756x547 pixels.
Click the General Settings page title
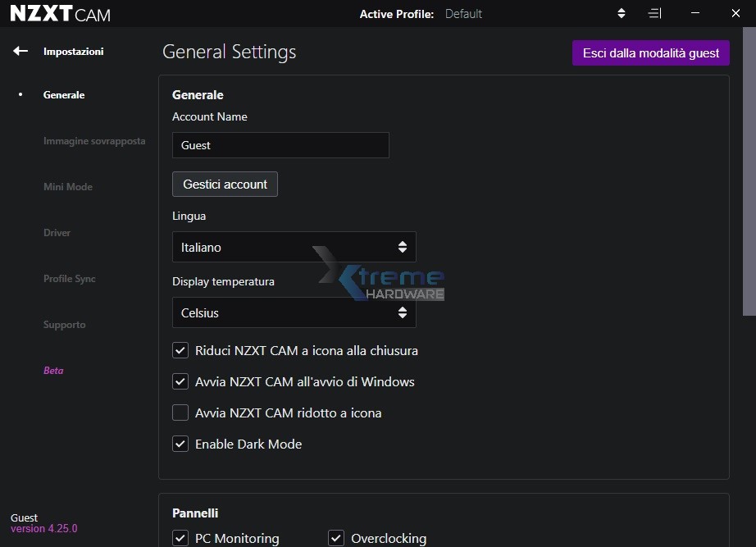229,52
